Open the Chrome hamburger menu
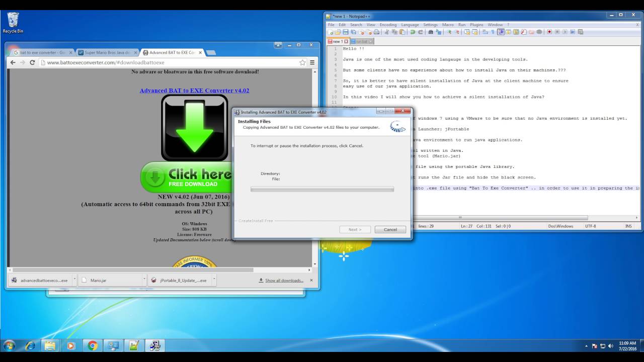The image size is (644, 362). click(x=312, y=62)
